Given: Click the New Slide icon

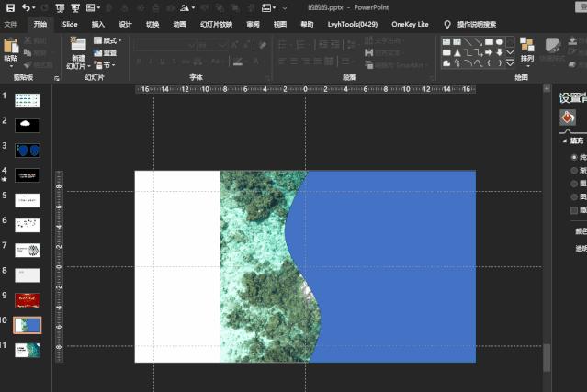Looking at the screenshot, I should click(x=77, y=47).
